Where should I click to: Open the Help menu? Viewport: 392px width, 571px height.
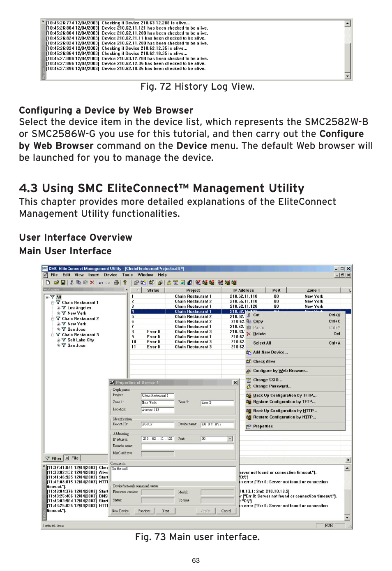(x=162, y=275)
